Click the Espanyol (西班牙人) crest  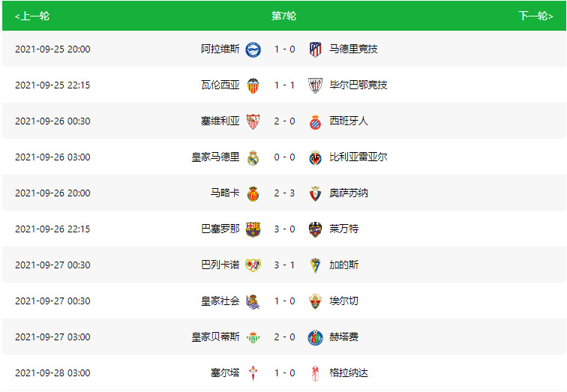click(x=315, y=121)
